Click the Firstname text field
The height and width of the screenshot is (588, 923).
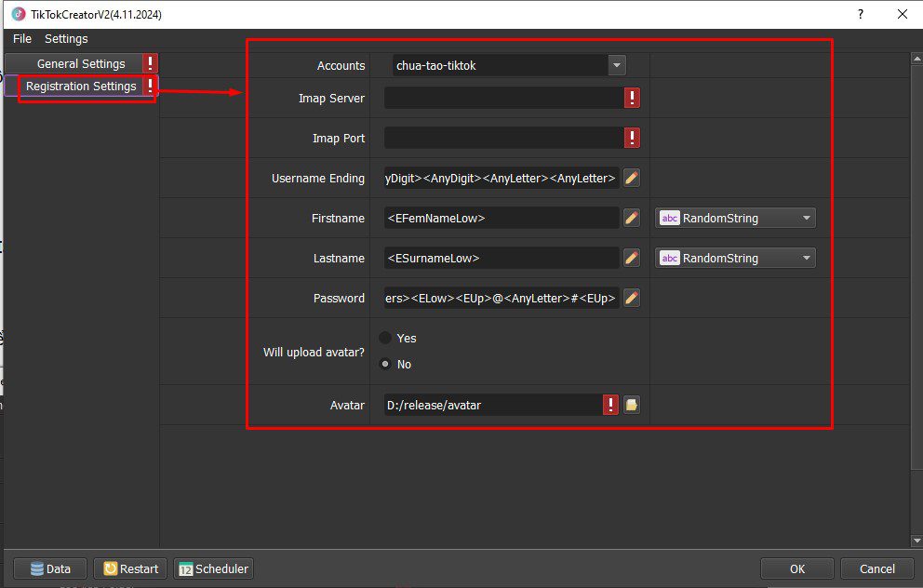pos(502,218)
